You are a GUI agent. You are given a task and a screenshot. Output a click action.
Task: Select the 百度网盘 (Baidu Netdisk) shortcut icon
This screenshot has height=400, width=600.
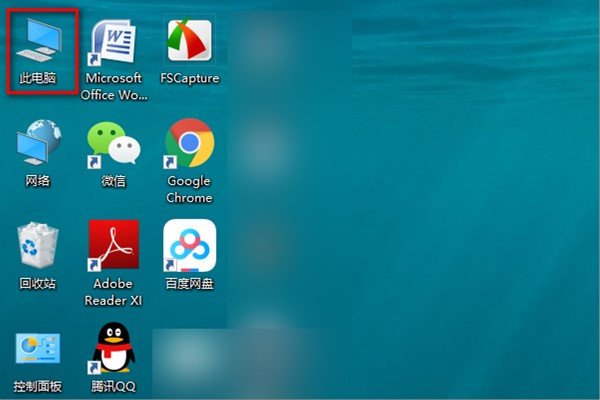coord(190,245)
